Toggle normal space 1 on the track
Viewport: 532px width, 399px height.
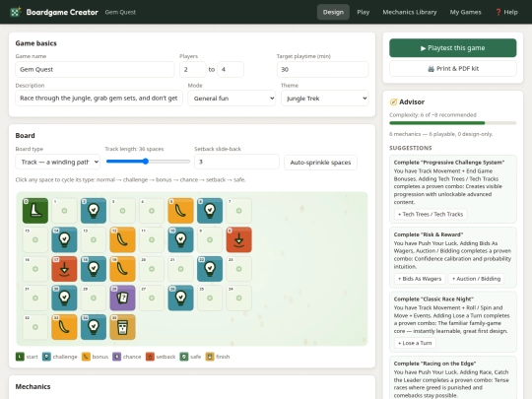click(x=64, y=211)
